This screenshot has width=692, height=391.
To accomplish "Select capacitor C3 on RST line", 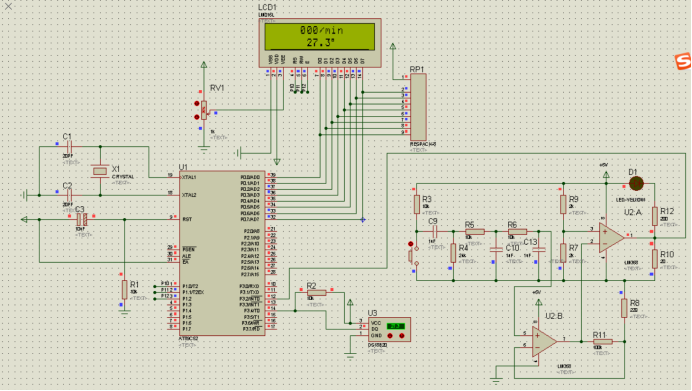I will tap(82, 219).
